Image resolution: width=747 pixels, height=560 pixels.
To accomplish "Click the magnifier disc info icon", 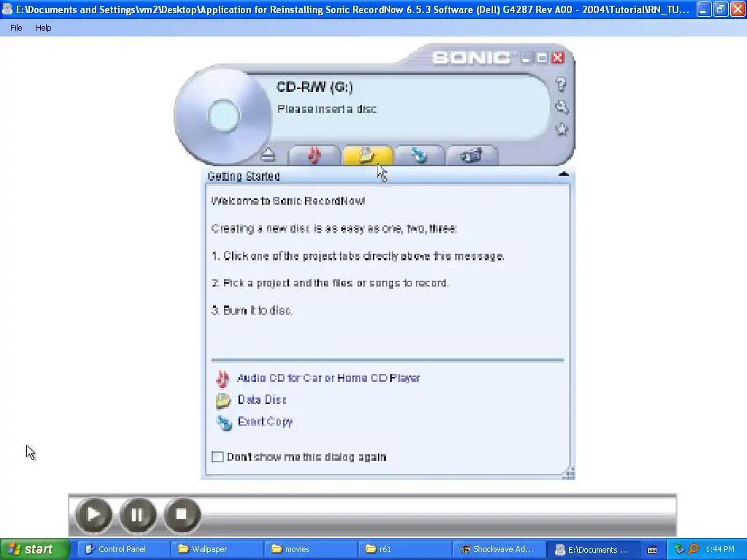I will point(562,107).
